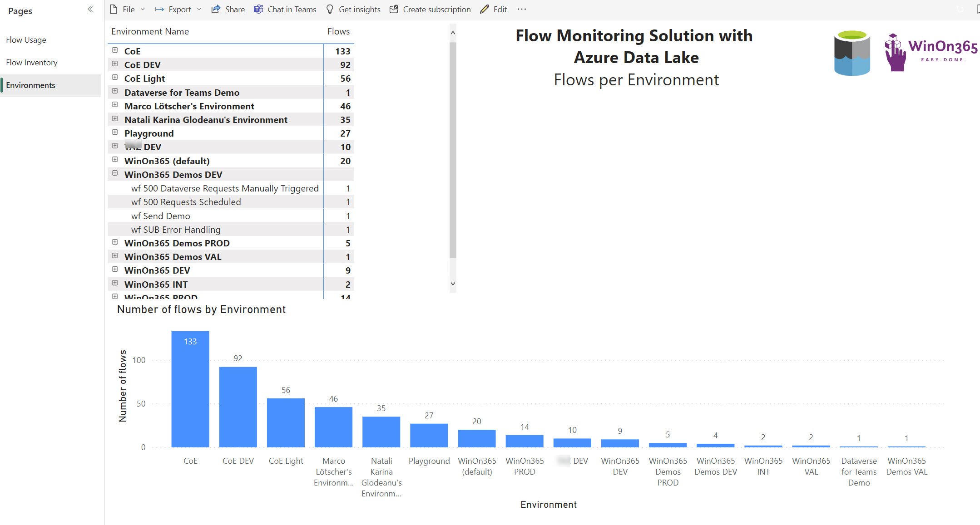Viewport: 980px width, 525px height.
Task: Select 'wf Send Demo' row
Action: click(x=231, y=216)
